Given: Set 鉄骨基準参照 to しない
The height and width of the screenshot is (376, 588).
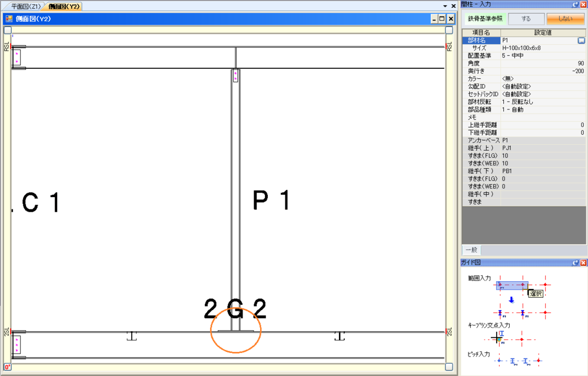Looking at the screenshot, I should point(565,19).
